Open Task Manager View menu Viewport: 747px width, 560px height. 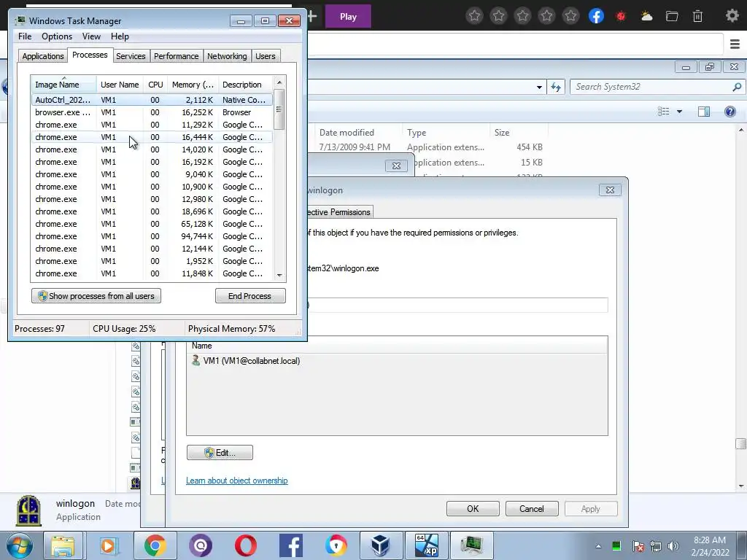[91, 36]
